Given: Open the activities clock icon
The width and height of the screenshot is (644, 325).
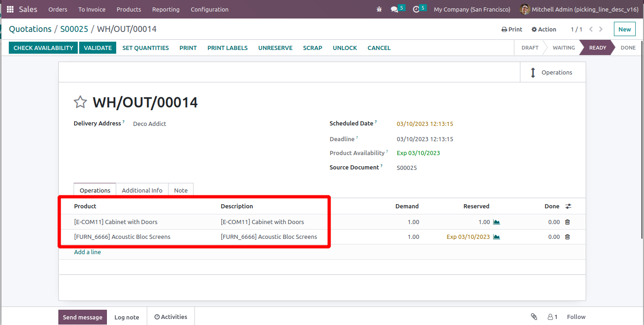Looking at the screenshot, I should pos(416,9).
